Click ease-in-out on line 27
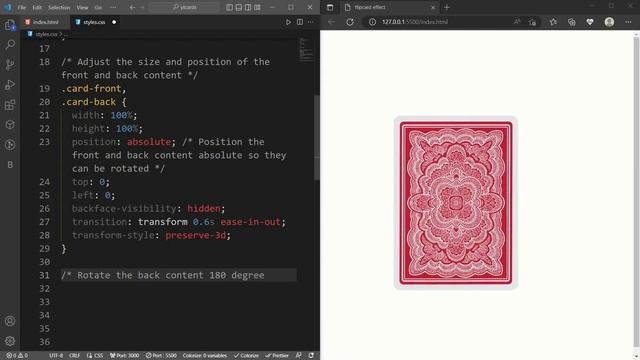 251,222
